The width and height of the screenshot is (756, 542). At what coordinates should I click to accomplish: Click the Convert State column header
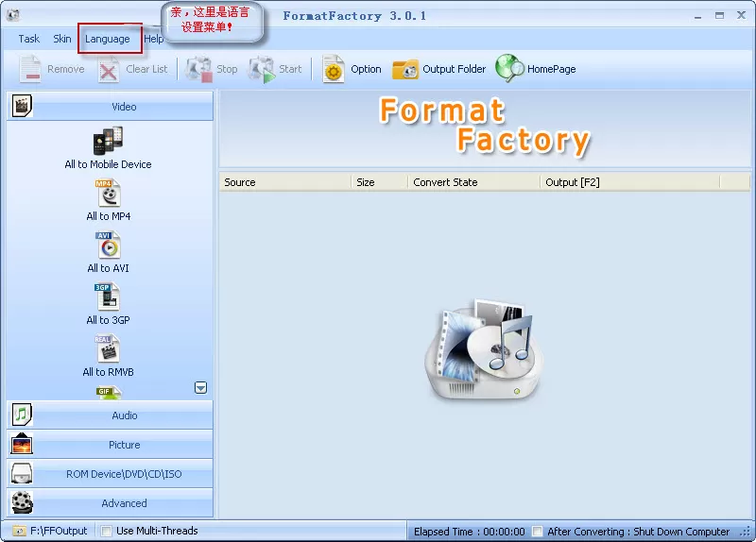tap(474, 182)
